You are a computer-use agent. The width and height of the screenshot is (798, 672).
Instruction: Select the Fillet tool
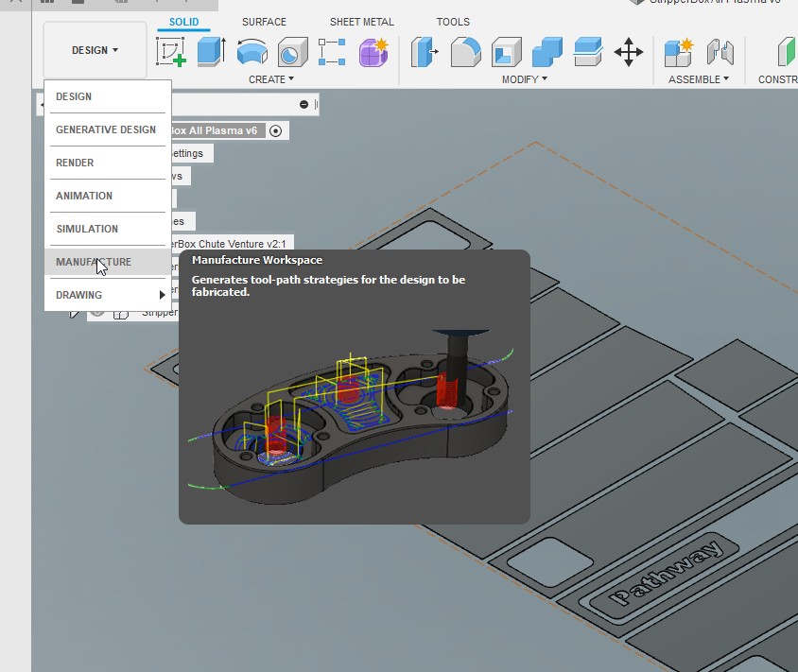[x=465, y=51]
